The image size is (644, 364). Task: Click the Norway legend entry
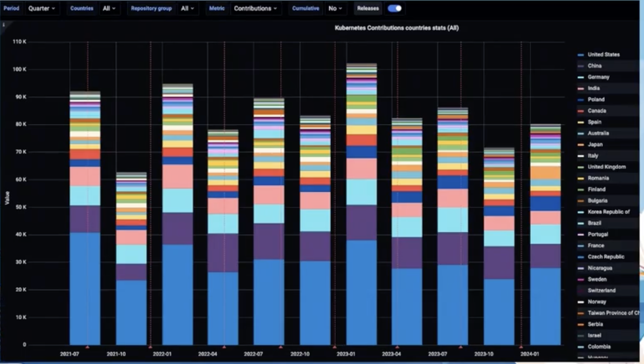pos(597,302)
